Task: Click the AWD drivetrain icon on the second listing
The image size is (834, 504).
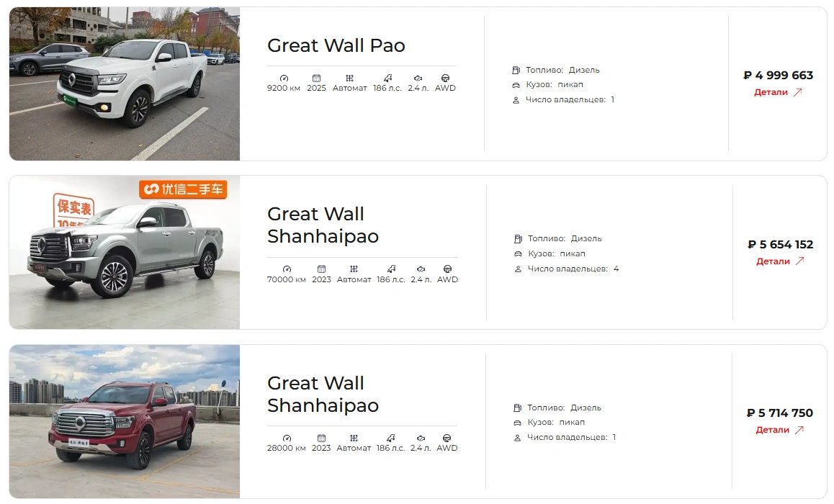Action: point(447,269)
